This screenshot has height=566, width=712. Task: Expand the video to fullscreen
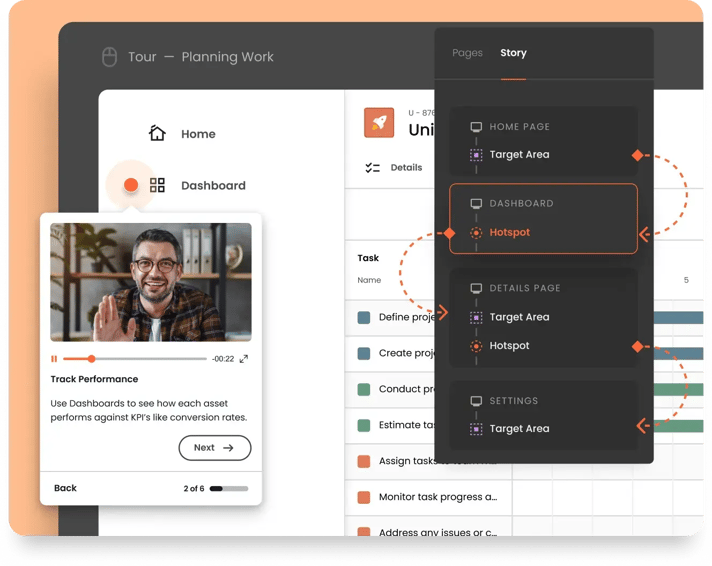(244, 359)
